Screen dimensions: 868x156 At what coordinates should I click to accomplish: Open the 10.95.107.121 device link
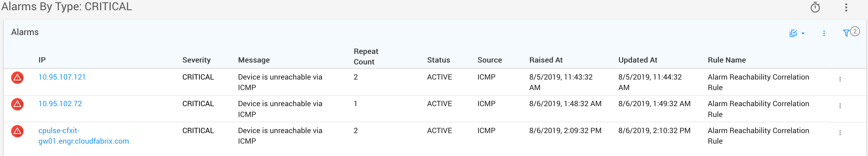[62, 77]
